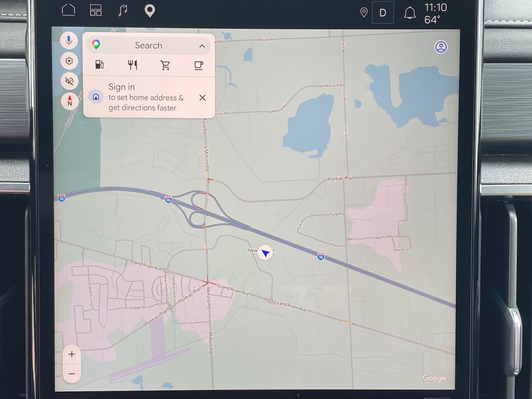Tap the Search field
This screenshot has height=399, width=532.
(149, 45)
